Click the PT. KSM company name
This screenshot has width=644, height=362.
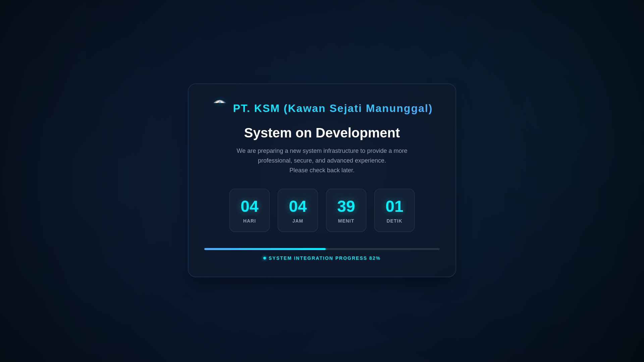click(x=333, y=108)
